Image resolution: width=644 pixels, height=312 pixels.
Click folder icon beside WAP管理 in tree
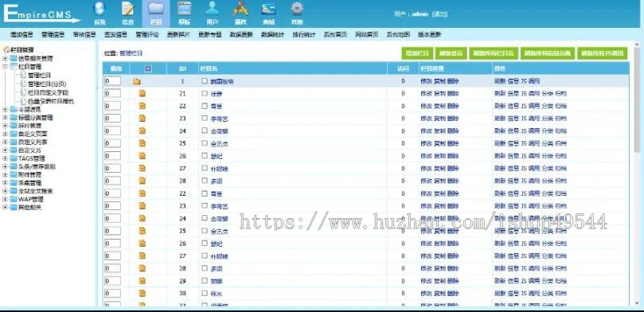click(14, 200)
